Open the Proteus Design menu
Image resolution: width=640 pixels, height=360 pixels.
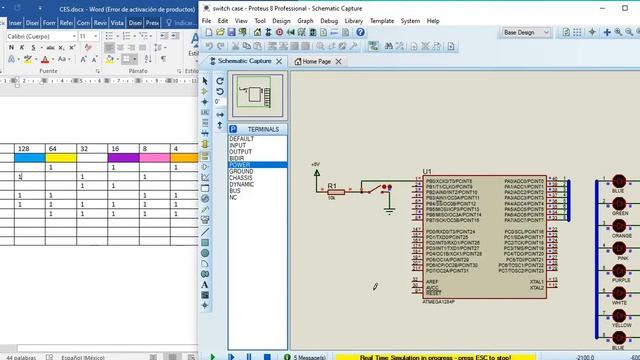click(281, 21)
